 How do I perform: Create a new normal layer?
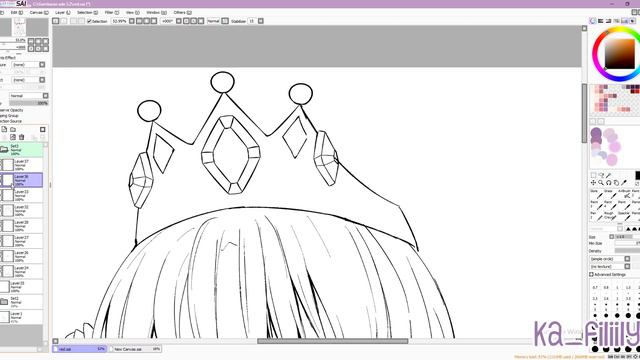click(4, 129)
